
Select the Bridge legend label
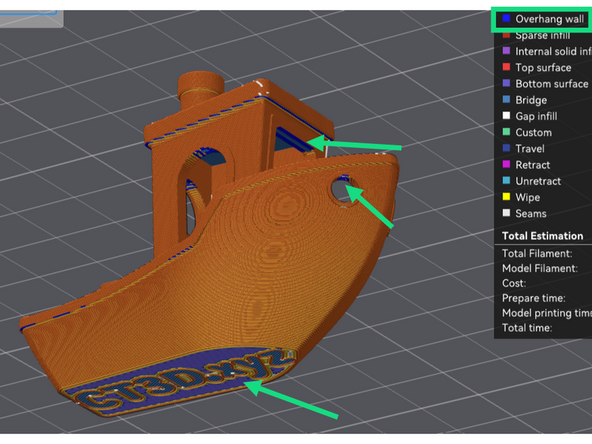531,100
